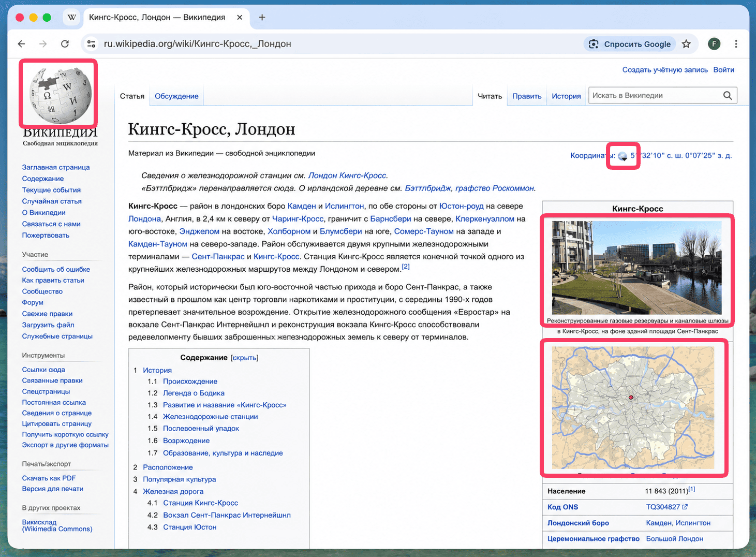The width and height of the screenshot is (756, 557).
Task: Select the Читать tab
Action: click(x=490, y=96)
